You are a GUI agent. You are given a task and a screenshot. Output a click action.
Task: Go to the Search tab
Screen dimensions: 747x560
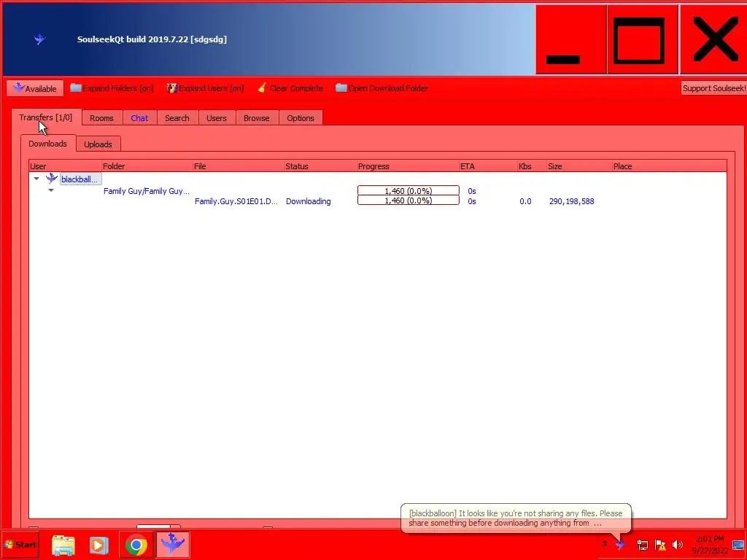pyautogui.click(x=177, y=118)
